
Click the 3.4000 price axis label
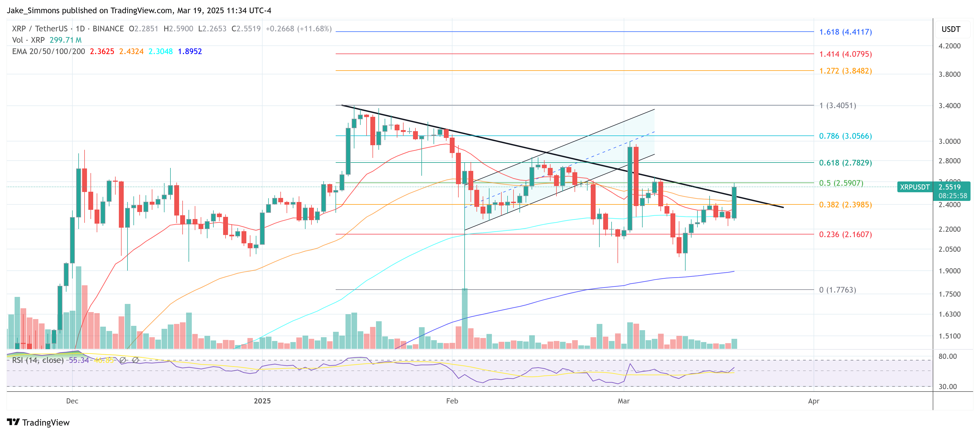tap(949, 105)
